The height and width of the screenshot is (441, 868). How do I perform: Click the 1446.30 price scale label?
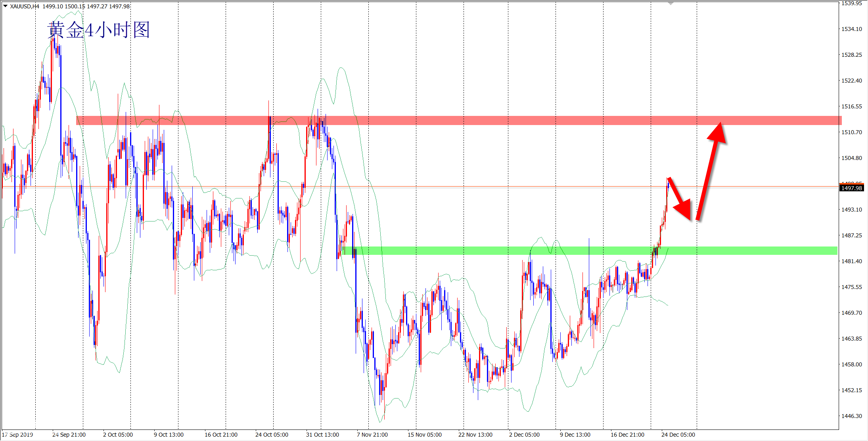(851, 416)
